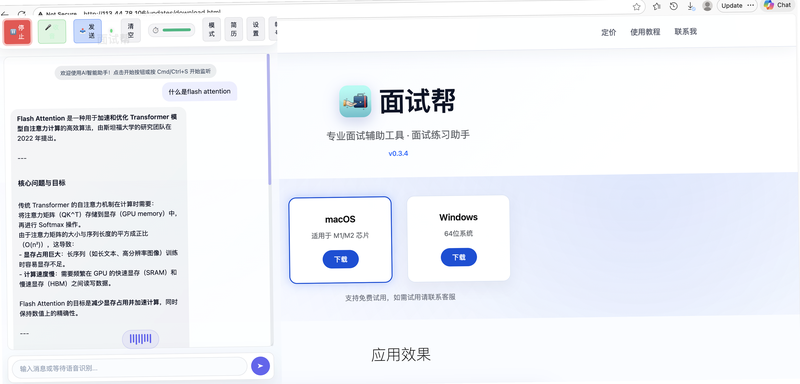
Task: Click the 面试帮 app logo icon
Action: 355,101
